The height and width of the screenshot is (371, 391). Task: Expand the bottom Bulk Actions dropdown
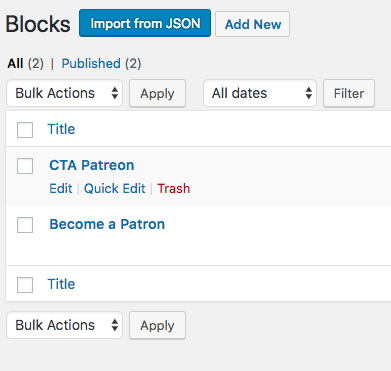pos(64,325)
